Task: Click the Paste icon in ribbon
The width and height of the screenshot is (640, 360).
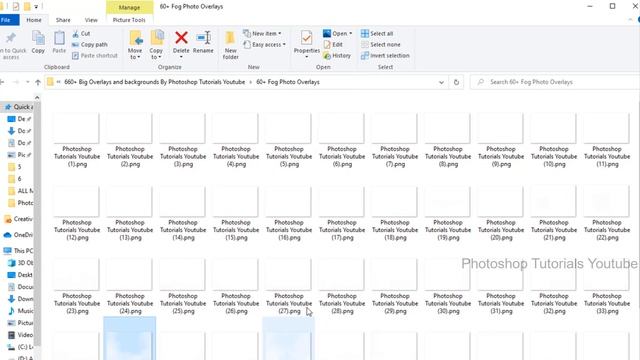Action: [59, 38]
